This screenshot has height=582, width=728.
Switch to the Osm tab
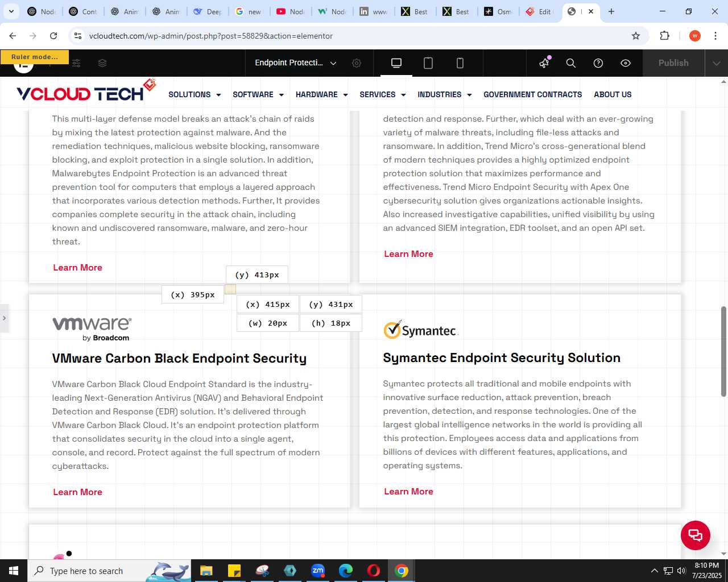pyautogui.click(x=498, y=11)
